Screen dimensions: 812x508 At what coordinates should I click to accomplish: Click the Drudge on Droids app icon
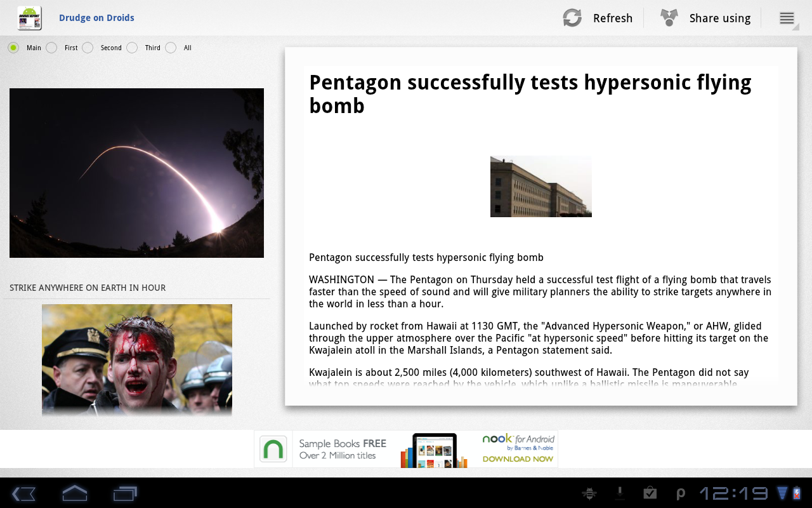point(29,18)
